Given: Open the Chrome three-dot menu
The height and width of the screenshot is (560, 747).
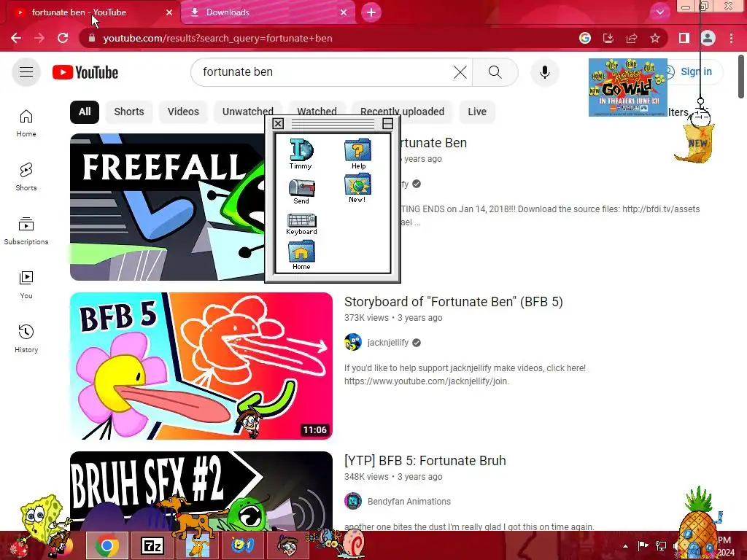Looking at the screenshot, I should [x=731, y=38].
